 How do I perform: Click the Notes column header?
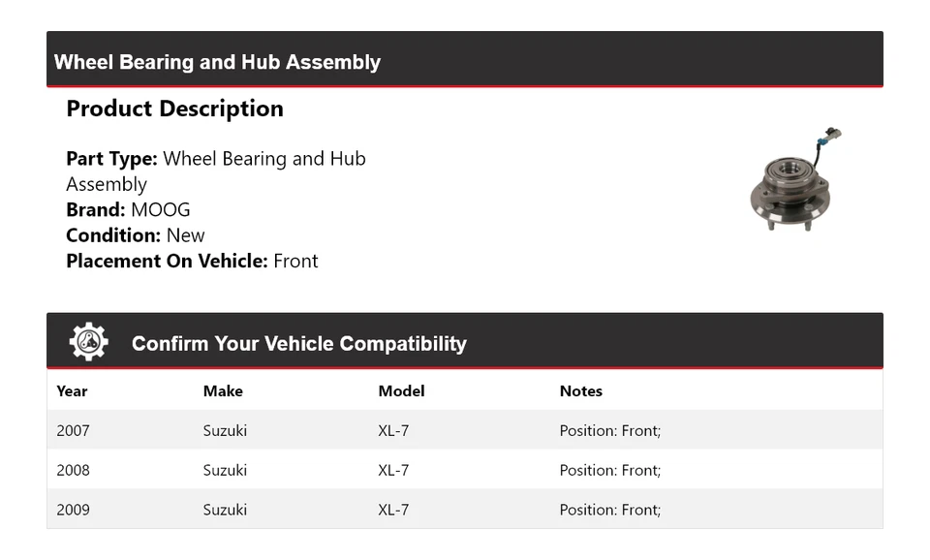click(x=580, y=391)
